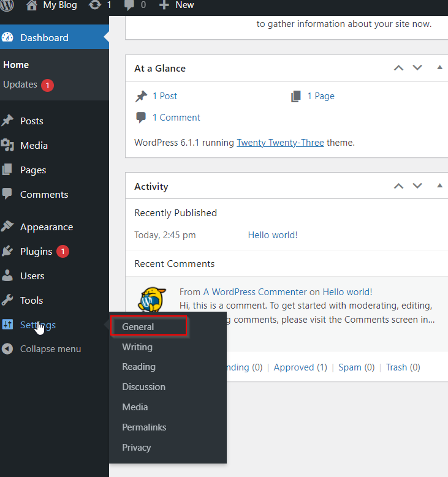The height and width of the screenshot is (477, 448).
Task: Click the Posts pushpin icon in sidebar
Action: coord(7,121)
